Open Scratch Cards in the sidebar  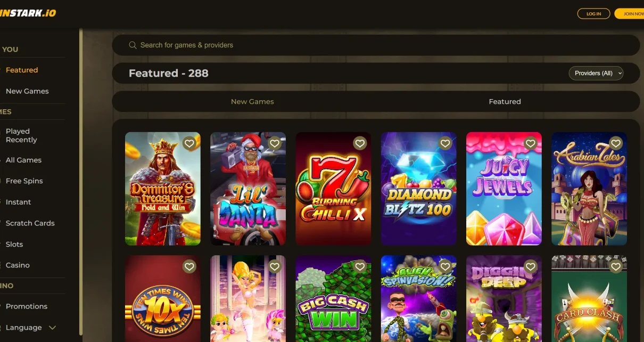point(30,223)
